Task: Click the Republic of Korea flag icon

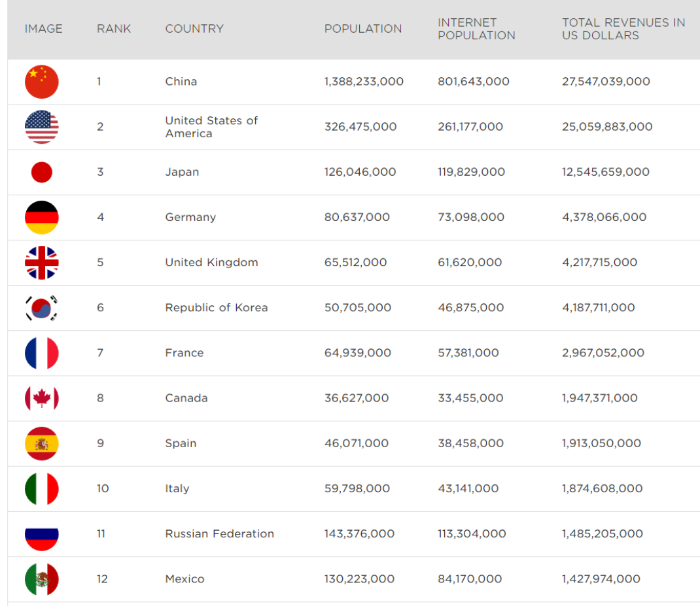Action: click(42, 307)
